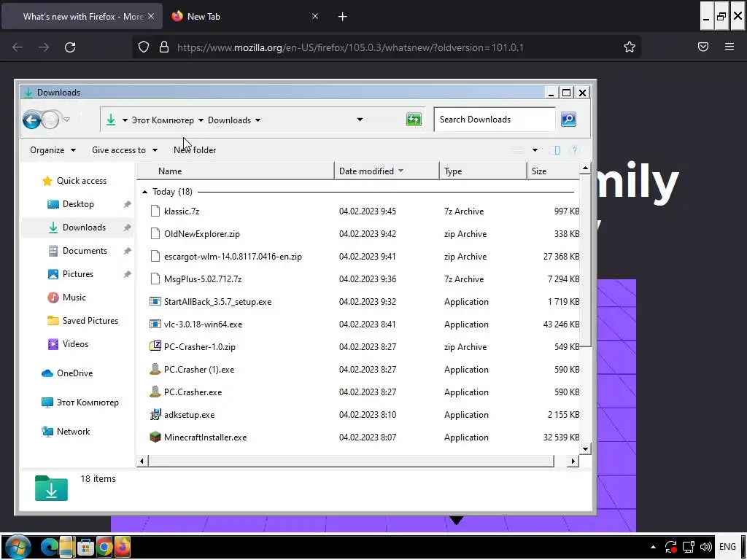Click the padlock site info icon

point(164,47)
